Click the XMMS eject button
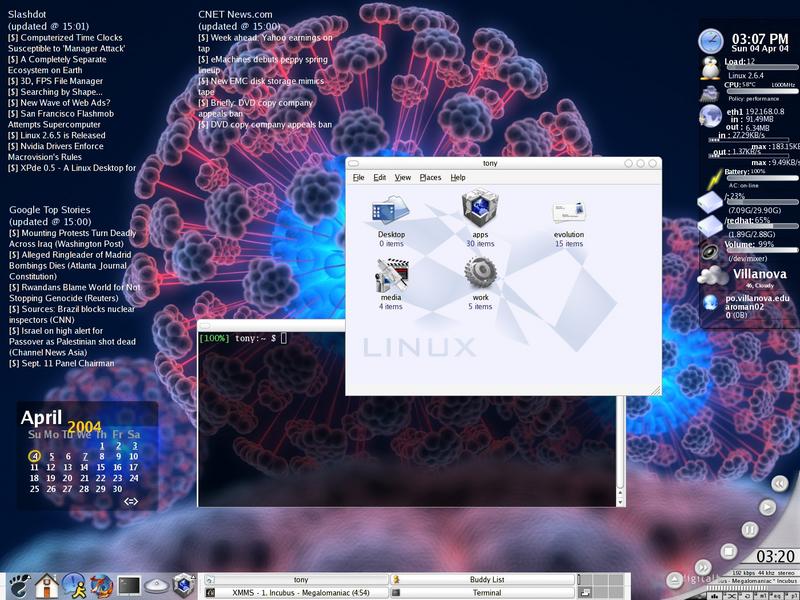 tap(674, 581)
